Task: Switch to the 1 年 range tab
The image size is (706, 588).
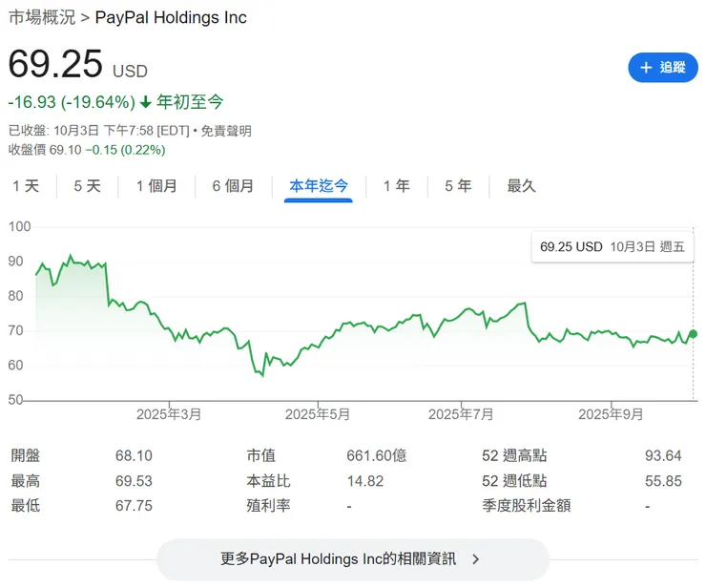Action: [397, 185]
